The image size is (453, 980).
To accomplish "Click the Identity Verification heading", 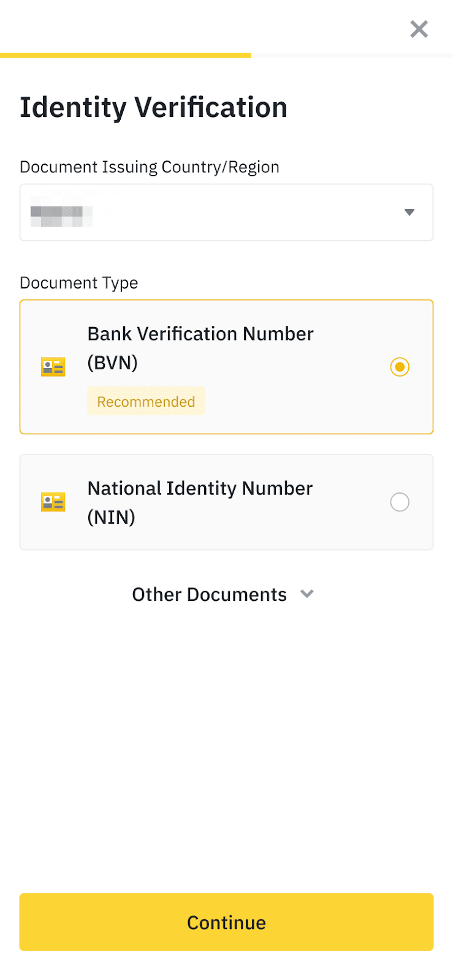I will 153,108.
